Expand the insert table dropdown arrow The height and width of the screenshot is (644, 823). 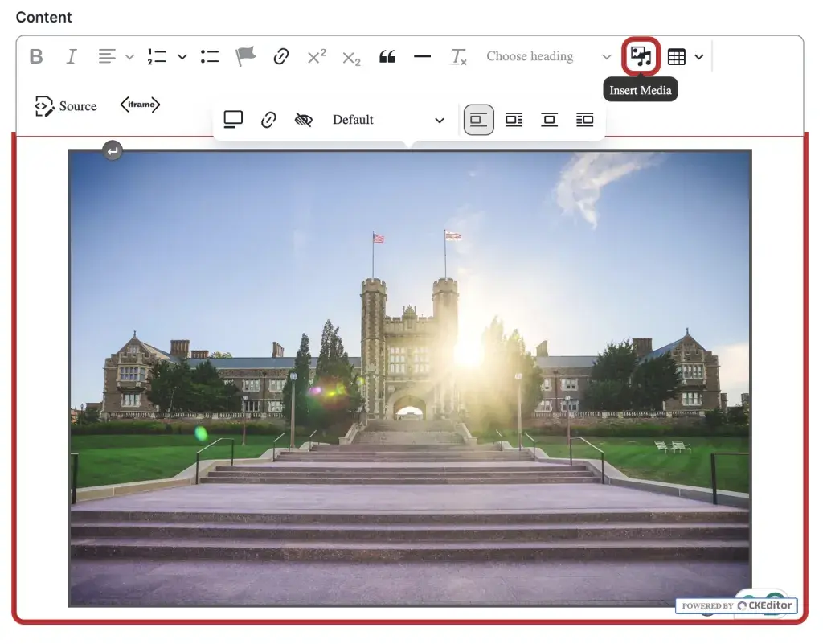(699, 56)
